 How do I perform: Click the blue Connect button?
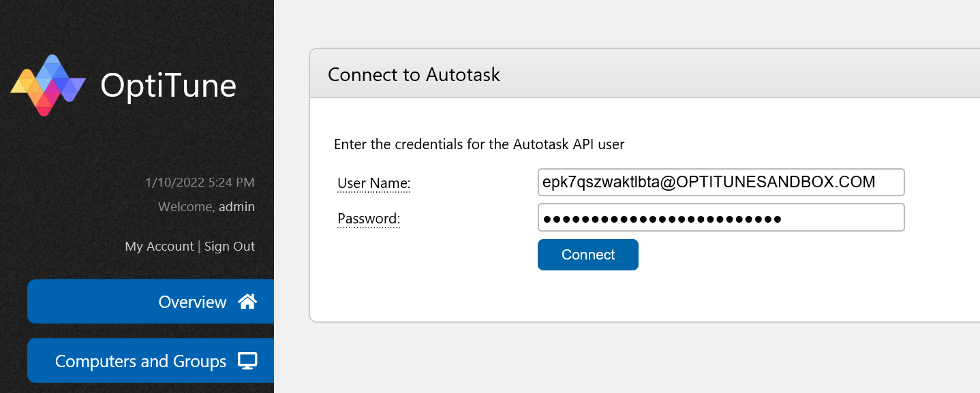(x=588, y=255)
